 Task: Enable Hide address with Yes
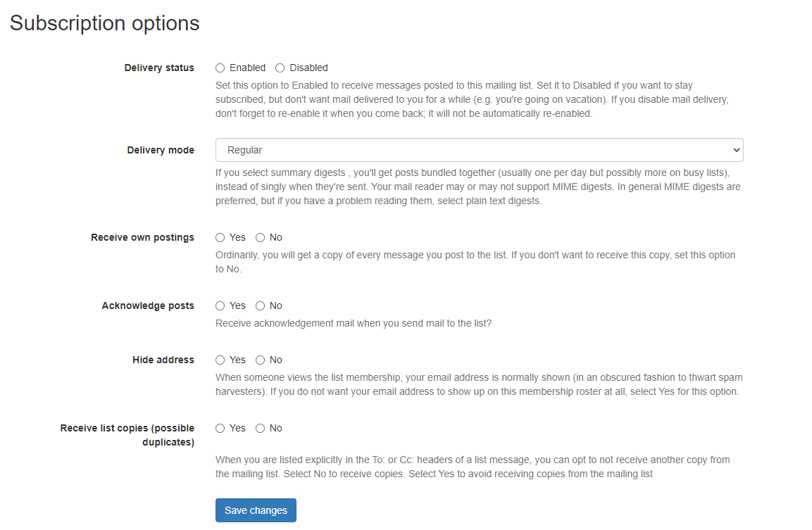click(220, 360)
